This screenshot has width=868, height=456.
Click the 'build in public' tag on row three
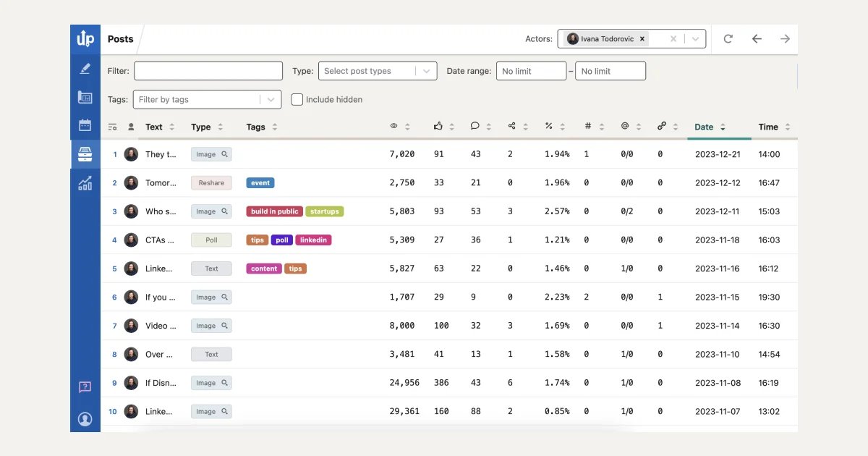(273, 211)
